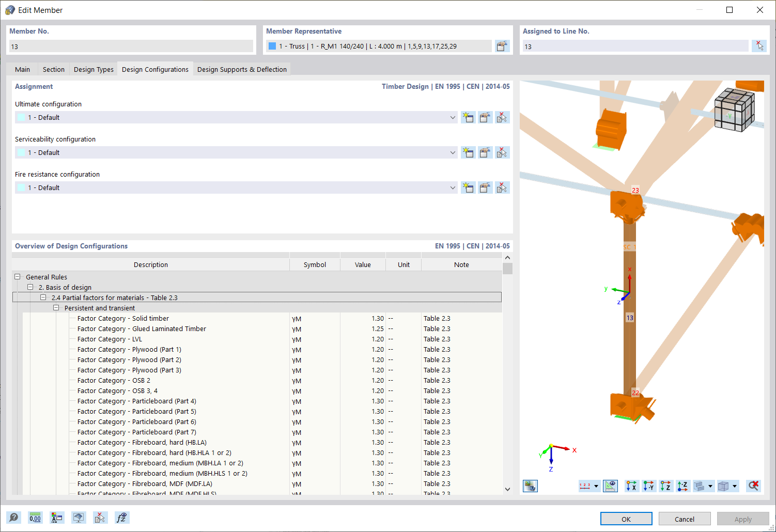Click member label 13 in preview
This screenshot has width=776, height=532.
click(x=630, y=318)
